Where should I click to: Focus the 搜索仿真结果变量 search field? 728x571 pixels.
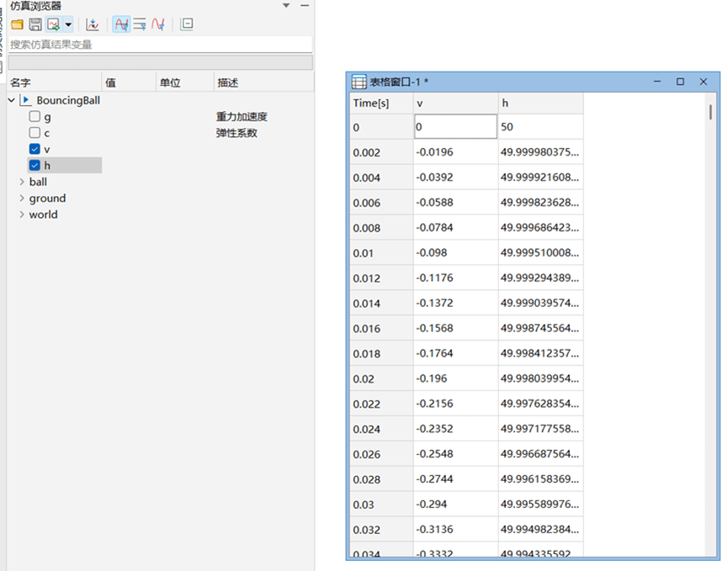point(160,45)
